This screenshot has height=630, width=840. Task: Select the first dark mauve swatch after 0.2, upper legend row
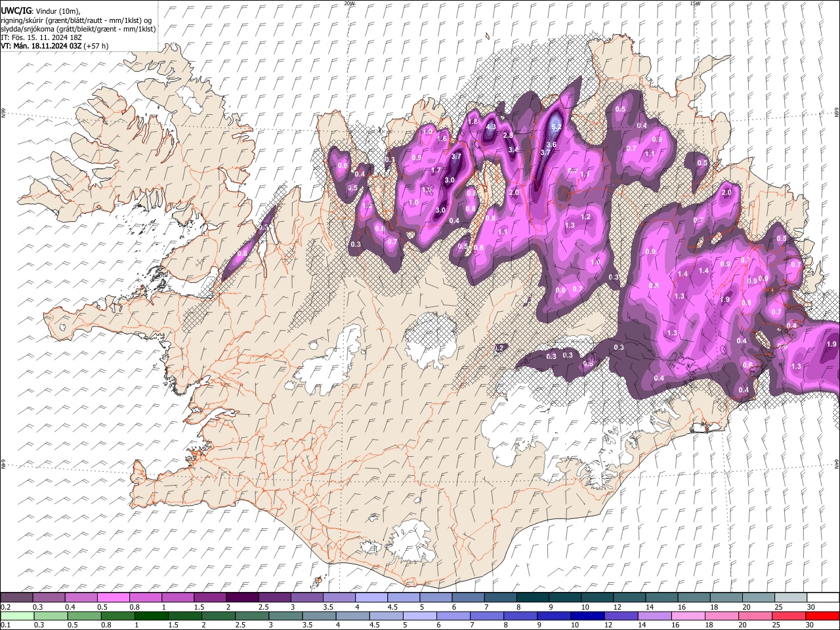[16, 598]
